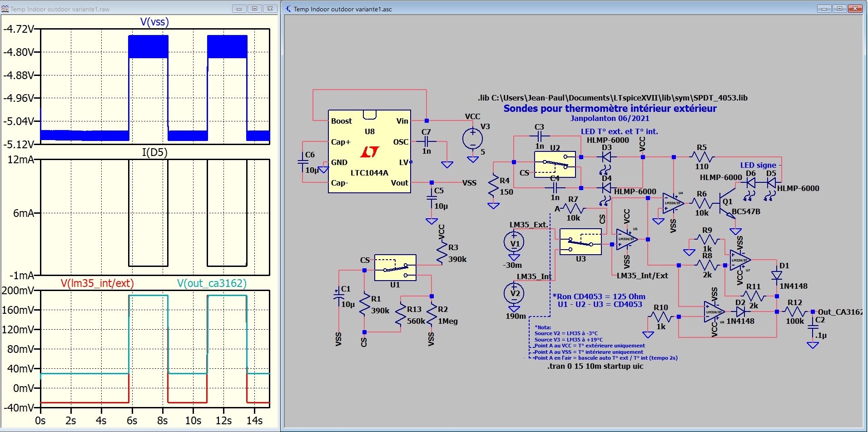Click the V(lm35_int/ext) trace label
868x432 pixels.
pyautogui.click(x=97, y=283)
